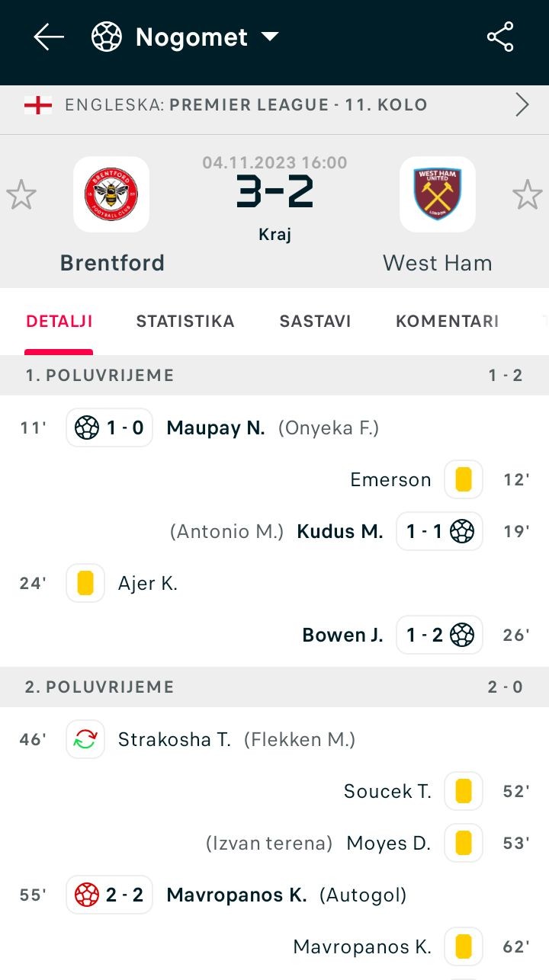Tap Emerson's yellow card icon

pos(464,479)
